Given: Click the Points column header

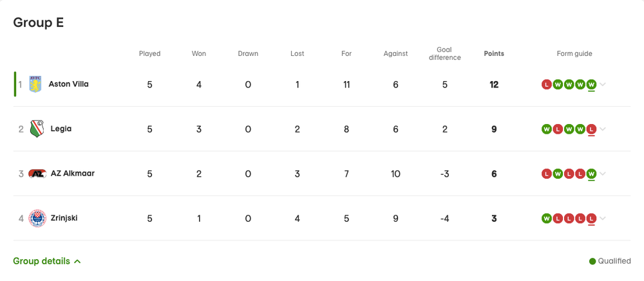Looking at the screenshot, I should 494,54.
